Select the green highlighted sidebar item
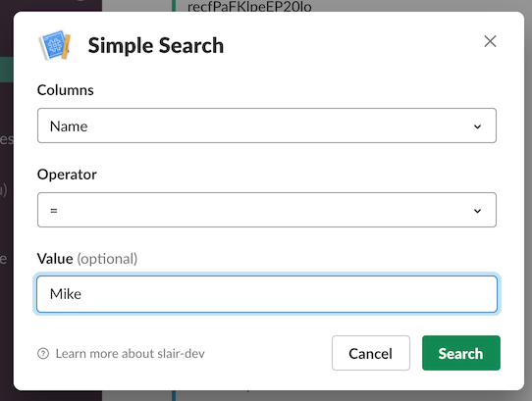This screenshot has height=401, width=532. 7,70
